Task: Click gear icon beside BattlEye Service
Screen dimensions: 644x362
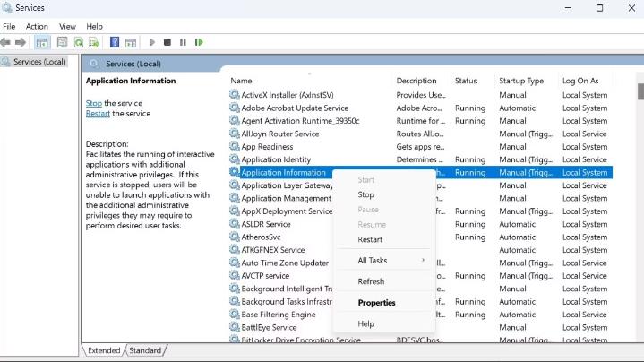Action: [235, 327]
